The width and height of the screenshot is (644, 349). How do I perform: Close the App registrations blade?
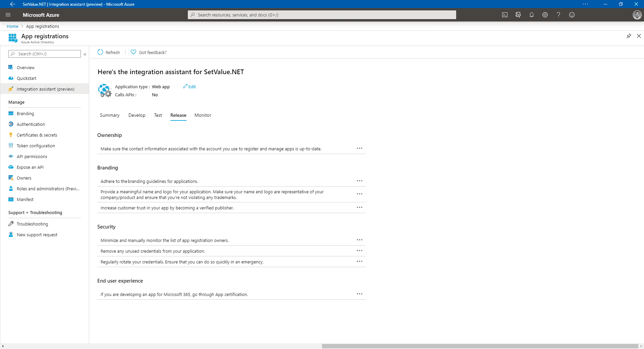(x=639, y=36)
